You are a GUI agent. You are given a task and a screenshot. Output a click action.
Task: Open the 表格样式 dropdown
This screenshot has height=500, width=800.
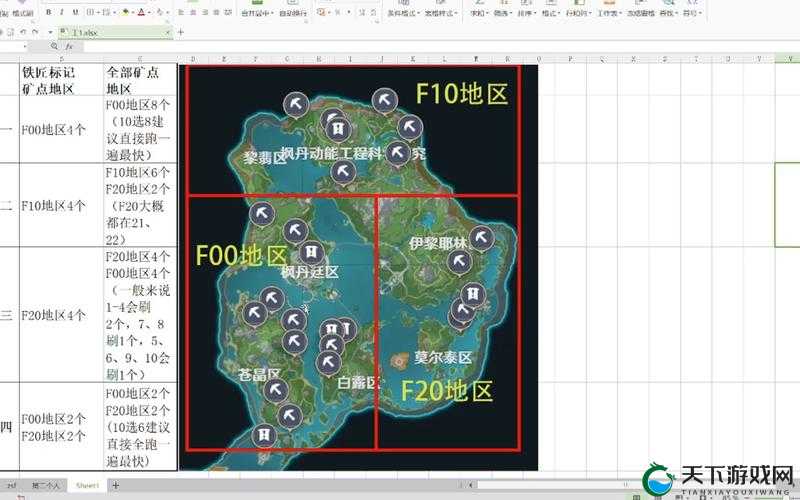tap(441, 13)
